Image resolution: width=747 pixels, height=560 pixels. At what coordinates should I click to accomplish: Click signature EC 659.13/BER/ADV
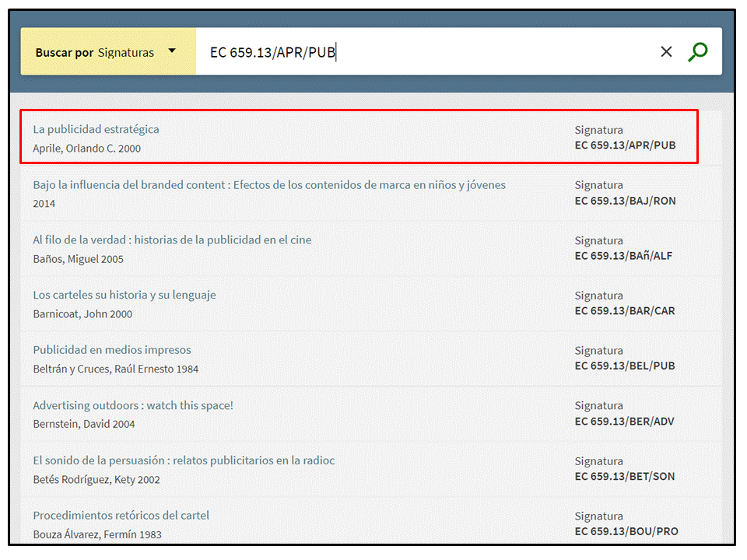click(624, 422)
